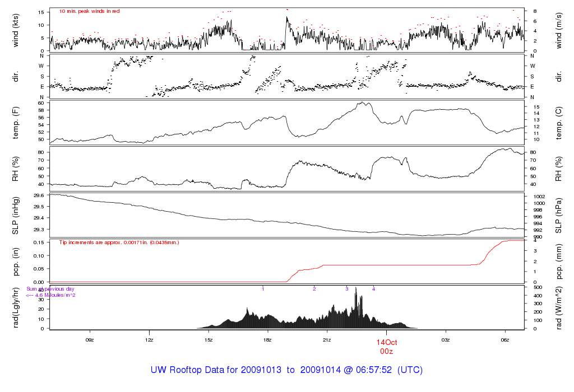Click the '990' hPa tick value
Screen dimensions: 574x392
tap(538, 237)
